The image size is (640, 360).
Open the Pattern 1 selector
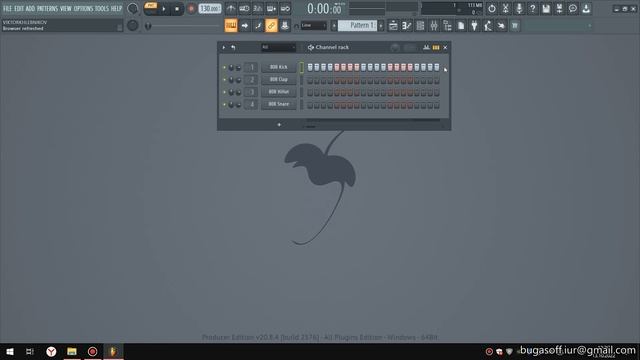point(358,25)
